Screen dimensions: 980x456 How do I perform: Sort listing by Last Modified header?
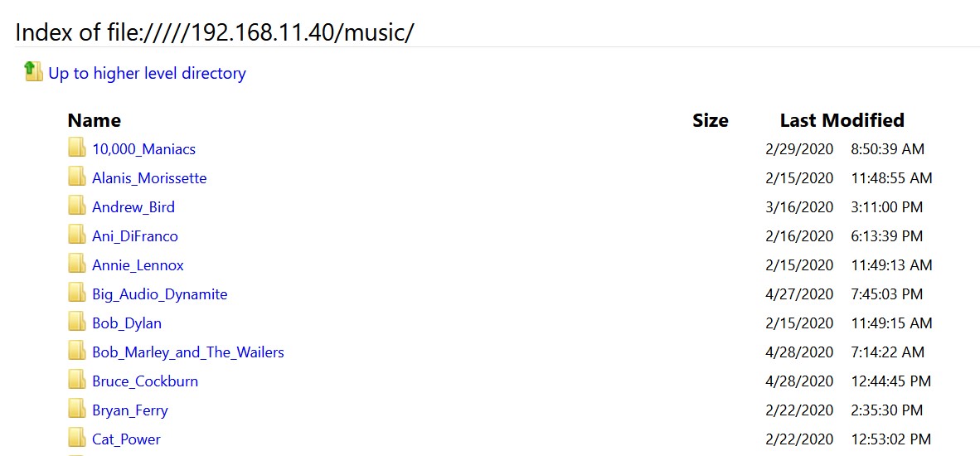point(842,120)
